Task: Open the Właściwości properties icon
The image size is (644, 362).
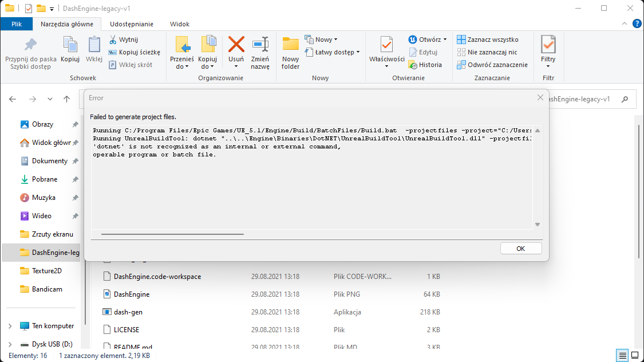Action: click(386, 44)
